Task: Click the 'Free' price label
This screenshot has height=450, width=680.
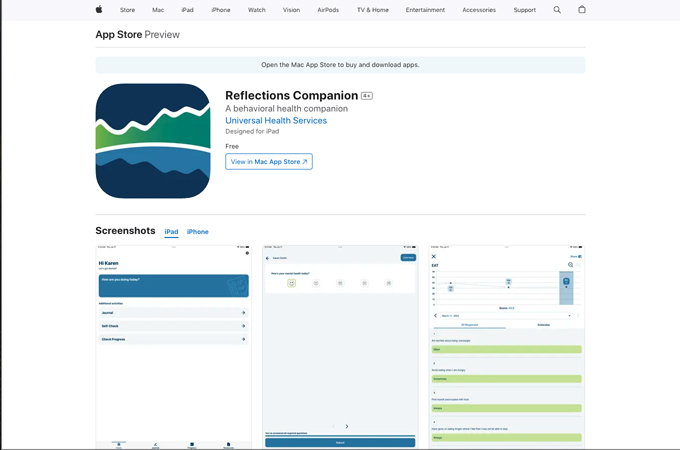Action: [x=232, y=147]
